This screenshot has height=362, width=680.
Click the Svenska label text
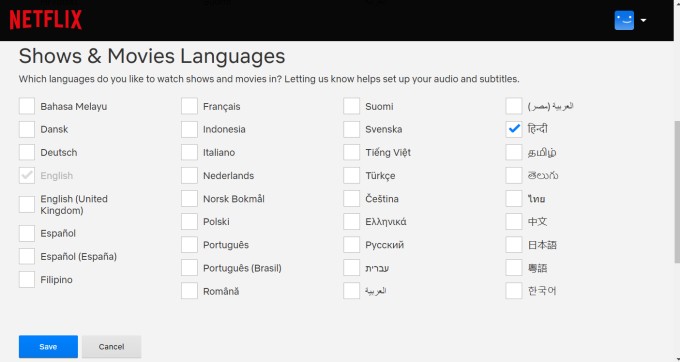coord(384,129)
